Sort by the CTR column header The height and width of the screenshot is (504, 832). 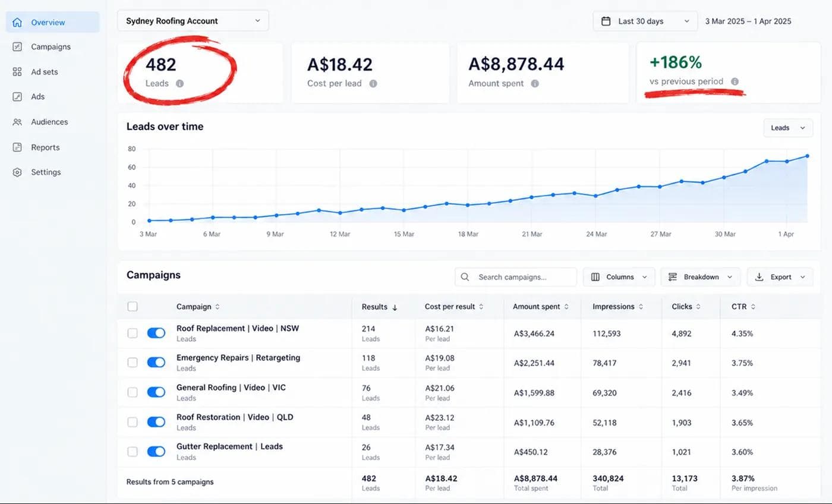(x=743, y=307)
